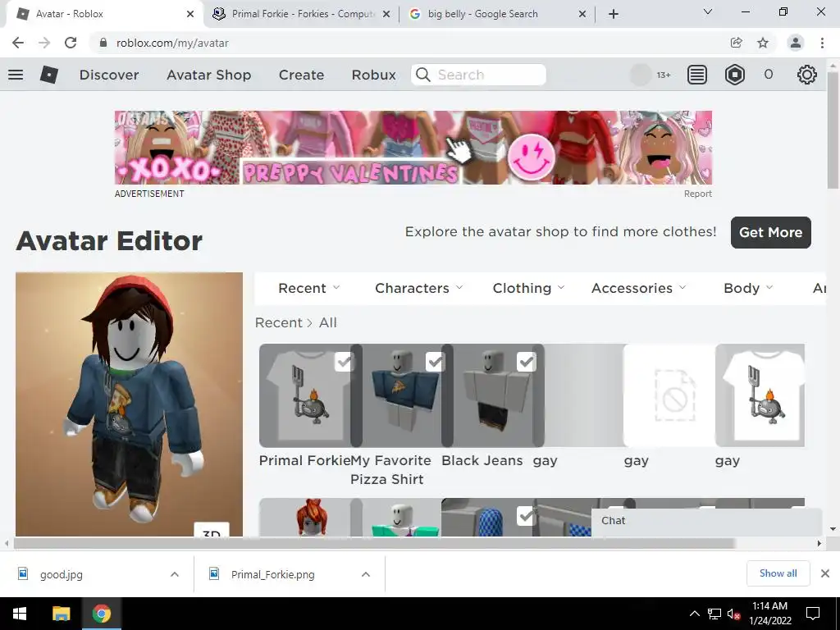Close the big belly Google Search tab
840x630 pixels.
(582, 14)
